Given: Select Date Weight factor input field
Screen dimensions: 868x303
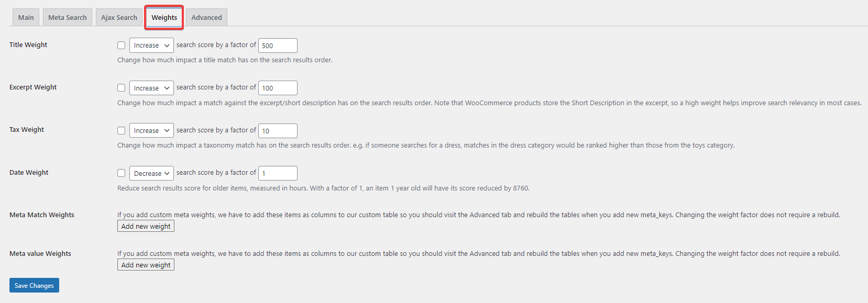Looking at the screenshot, I should 278,173.
